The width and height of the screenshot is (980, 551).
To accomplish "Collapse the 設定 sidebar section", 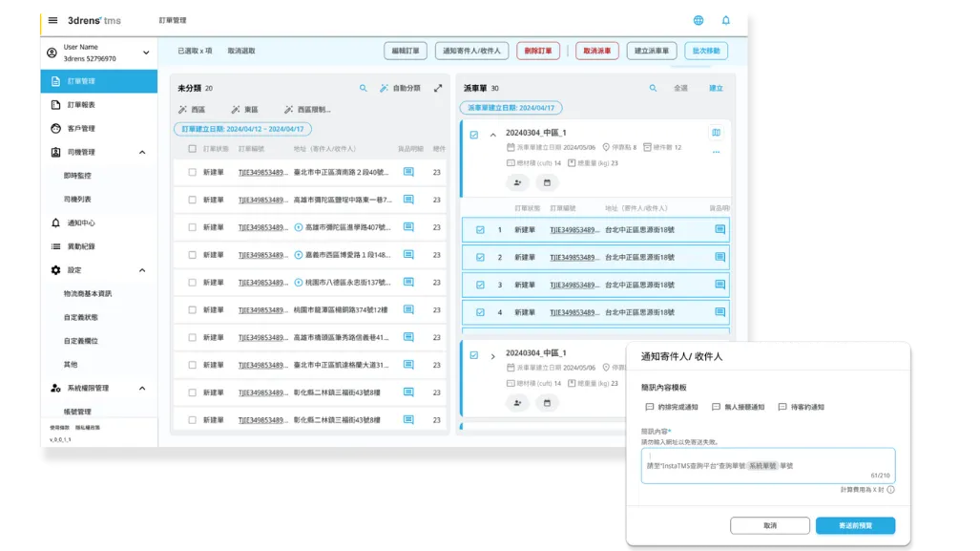I will pos(142,270).
